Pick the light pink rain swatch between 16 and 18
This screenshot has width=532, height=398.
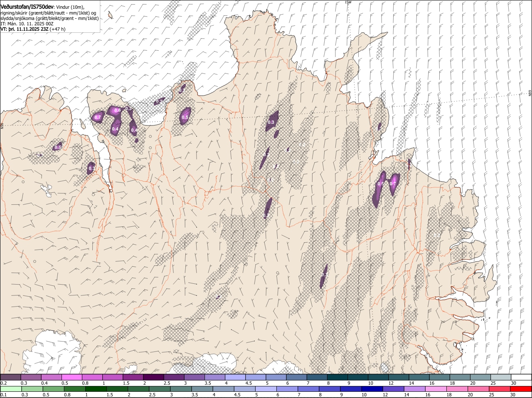tap(436, 389)
